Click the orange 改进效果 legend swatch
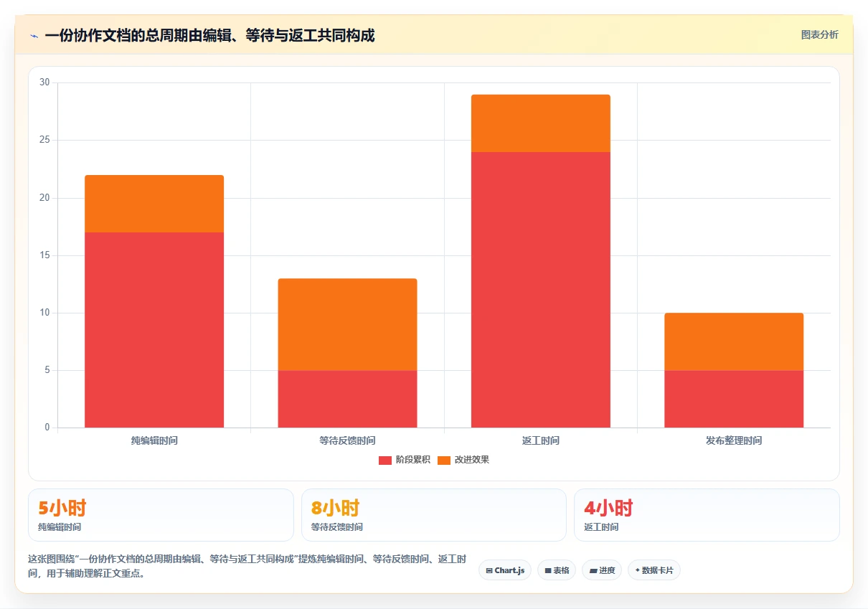This screenshot has width=868, height=609. (444, 461)
